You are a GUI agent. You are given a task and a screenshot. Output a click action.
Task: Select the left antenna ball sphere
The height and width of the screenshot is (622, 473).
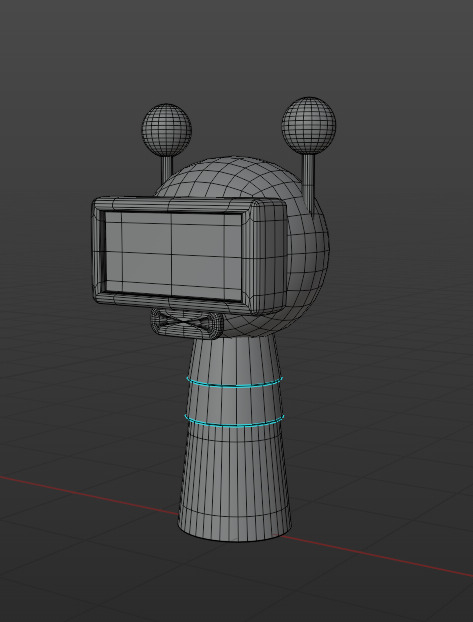tap(167, 130)
